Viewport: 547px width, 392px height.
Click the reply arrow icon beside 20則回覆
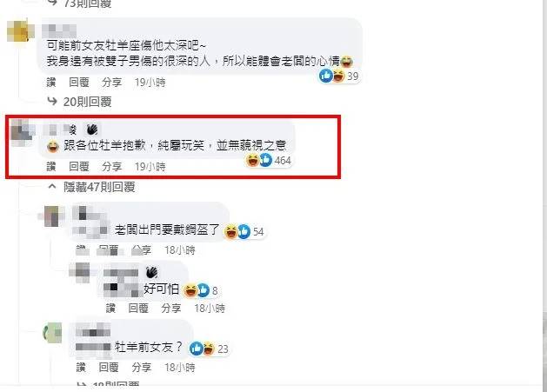coord(52,102)
